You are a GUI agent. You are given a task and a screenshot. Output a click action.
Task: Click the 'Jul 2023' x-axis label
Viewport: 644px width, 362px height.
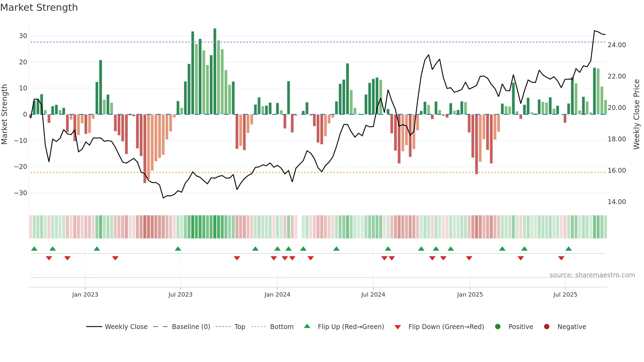[180, 294]
